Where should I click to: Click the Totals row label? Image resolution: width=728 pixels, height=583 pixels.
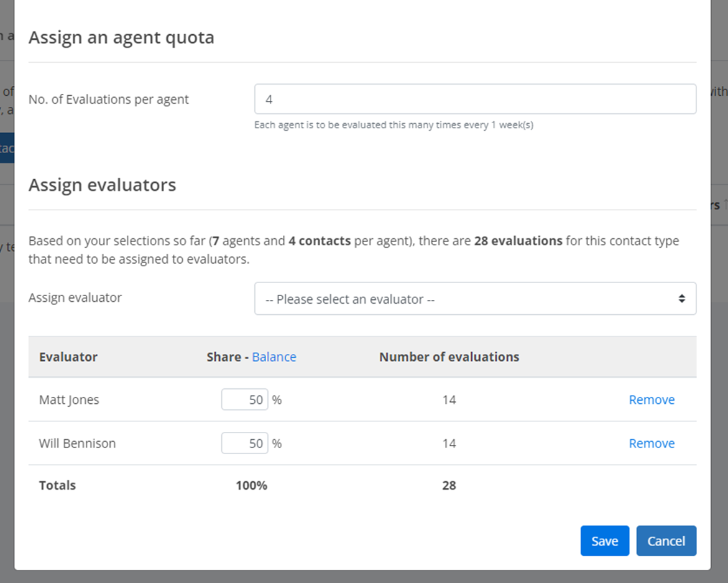(57, 485)
